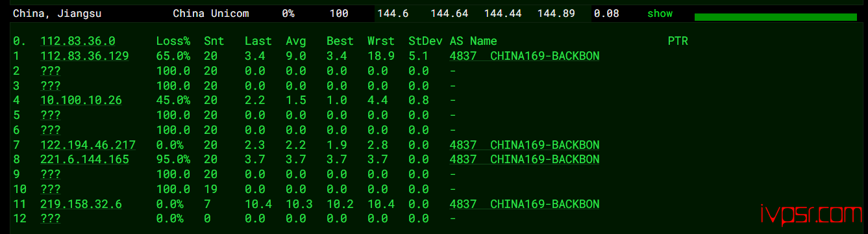The height and width of the screenshot is (234, 868).
Task: Click the 'Last' column header
Action: point(258,41)
